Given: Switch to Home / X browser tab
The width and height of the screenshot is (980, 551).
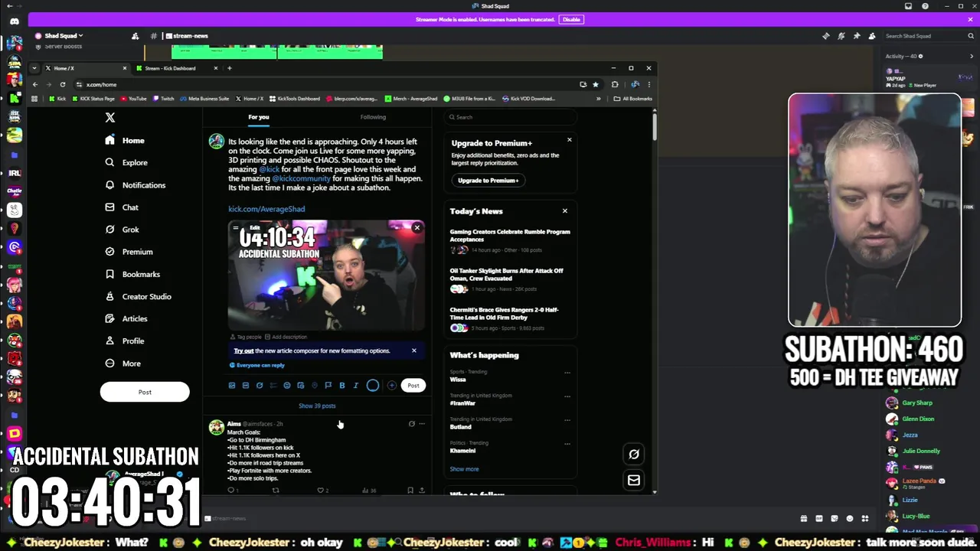Looking at the screenshot, I should coord(85,68).
